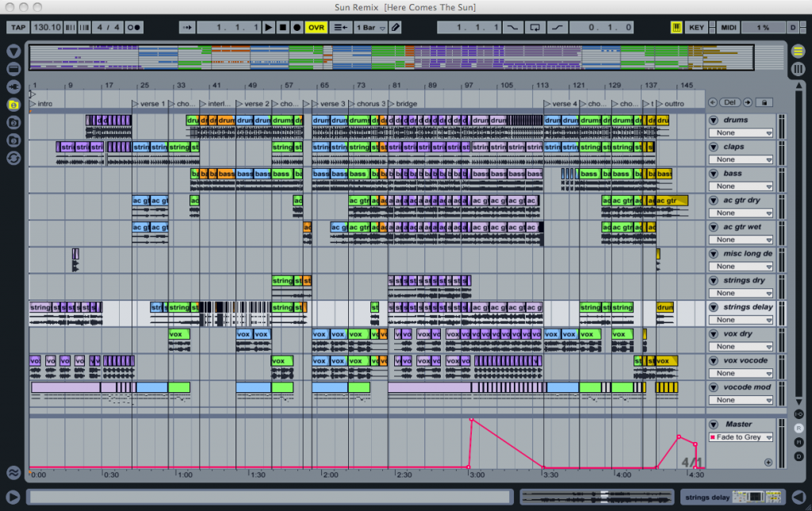Toggle the Punch-In switch
Screen dimensions: 812x511
[x=512, y=28]
